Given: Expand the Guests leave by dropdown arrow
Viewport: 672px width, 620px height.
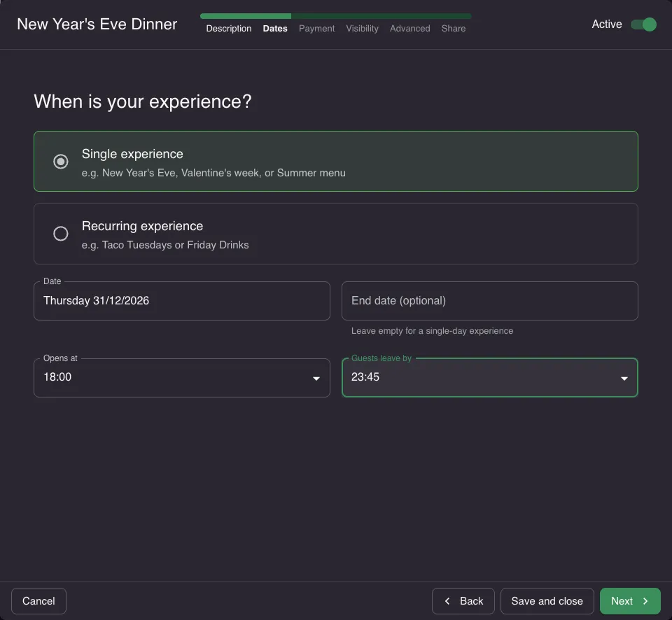Looking at the screenshot, I should [x=624, y=379].
